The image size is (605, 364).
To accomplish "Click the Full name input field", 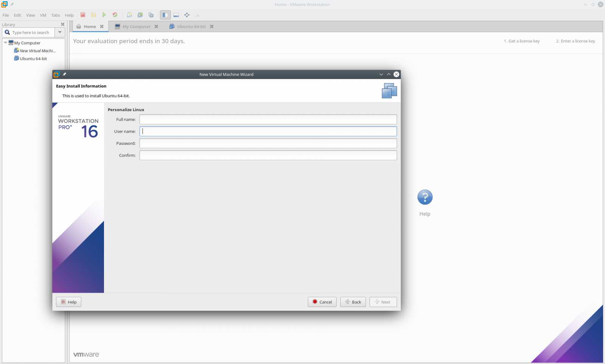I will coord(268,119).
